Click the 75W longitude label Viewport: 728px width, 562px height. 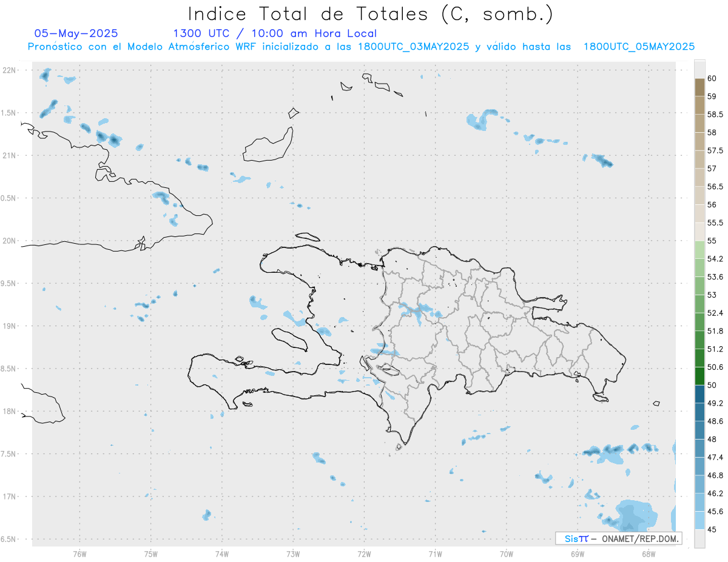[x=151, y=554]
